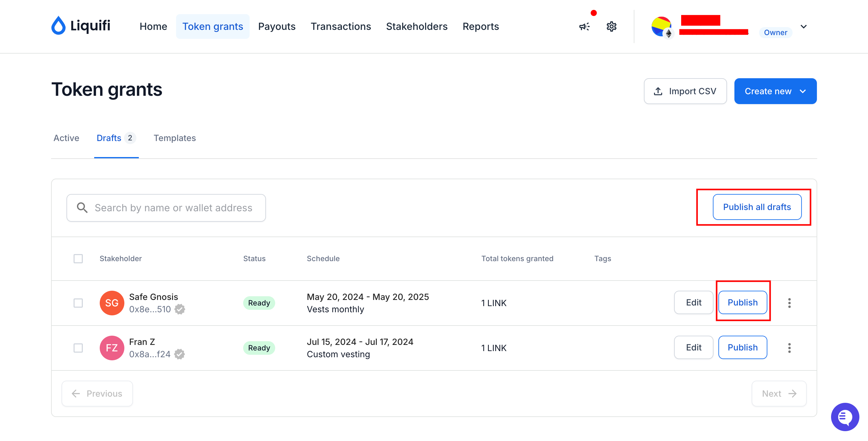The height and width of the screenshot is (441, 868).
Task: Switch to the Active tab
Action: (66, 138)
